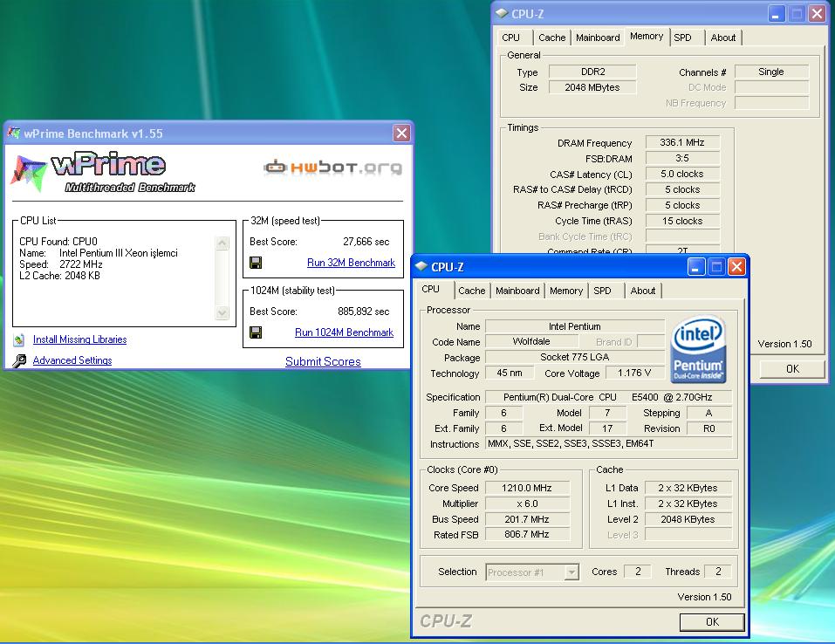The height and width of the screenshot is (644, 835).
Task: Switch to CPU tab in front CPU-Z
Action: (431, 289)
